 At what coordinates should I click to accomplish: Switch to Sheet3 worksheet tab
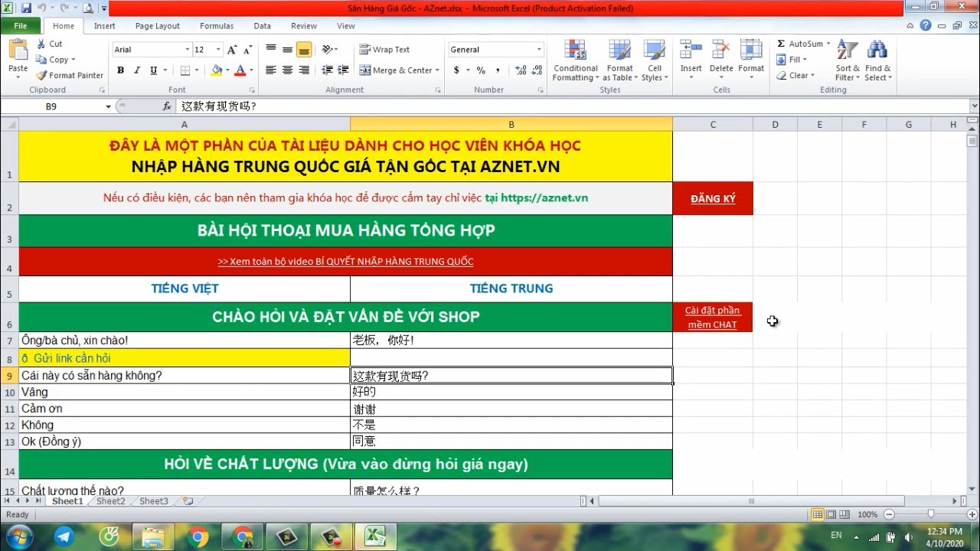[x=154, y=501]
